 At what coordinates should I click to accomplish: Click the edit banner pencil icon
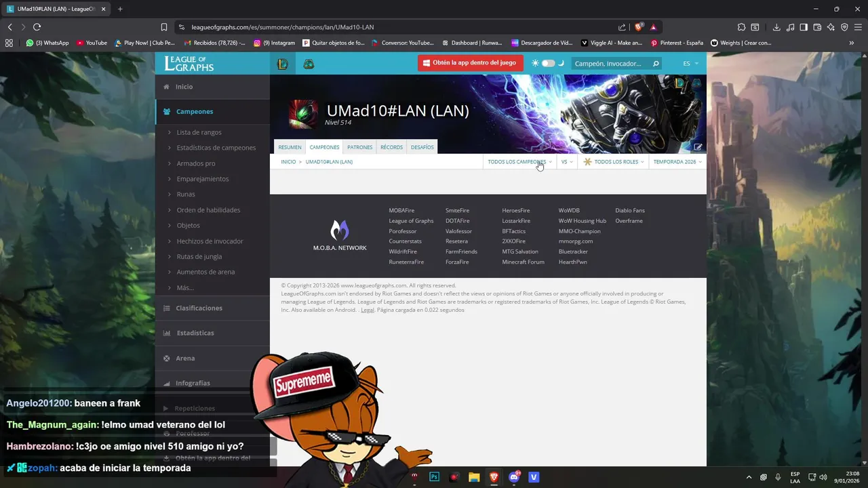698,147
